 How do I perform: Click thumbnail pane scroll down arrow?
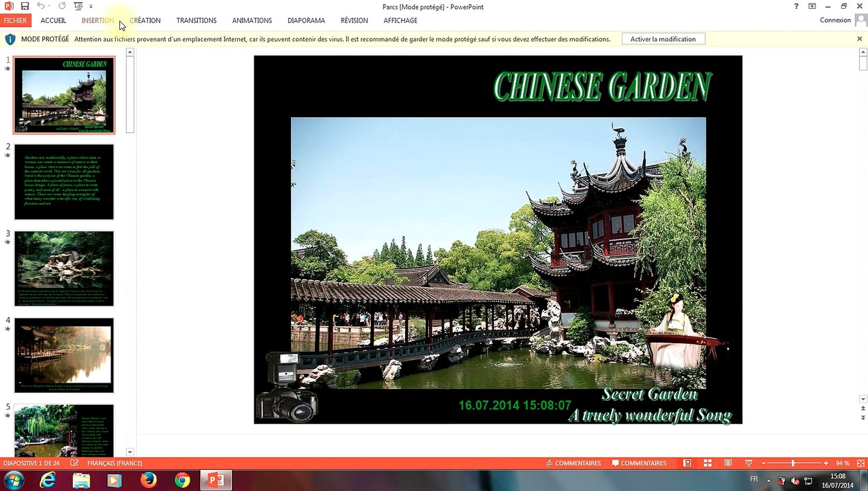click(x=130, y=452)
